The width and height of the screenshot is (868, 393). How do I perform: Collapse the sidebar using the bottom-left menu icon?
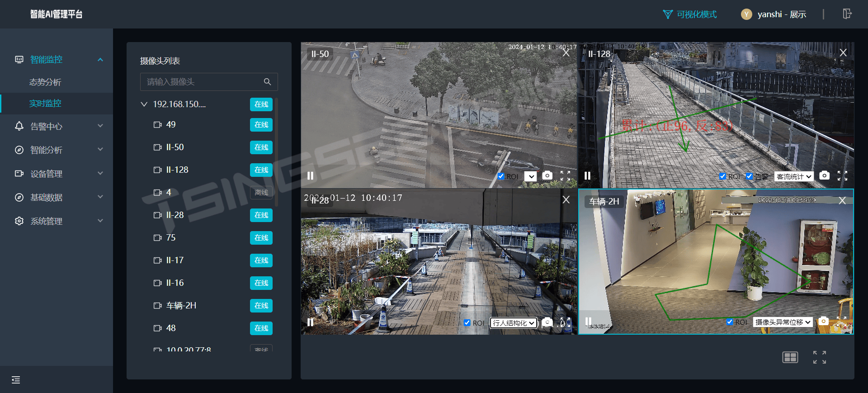point(16,380)
